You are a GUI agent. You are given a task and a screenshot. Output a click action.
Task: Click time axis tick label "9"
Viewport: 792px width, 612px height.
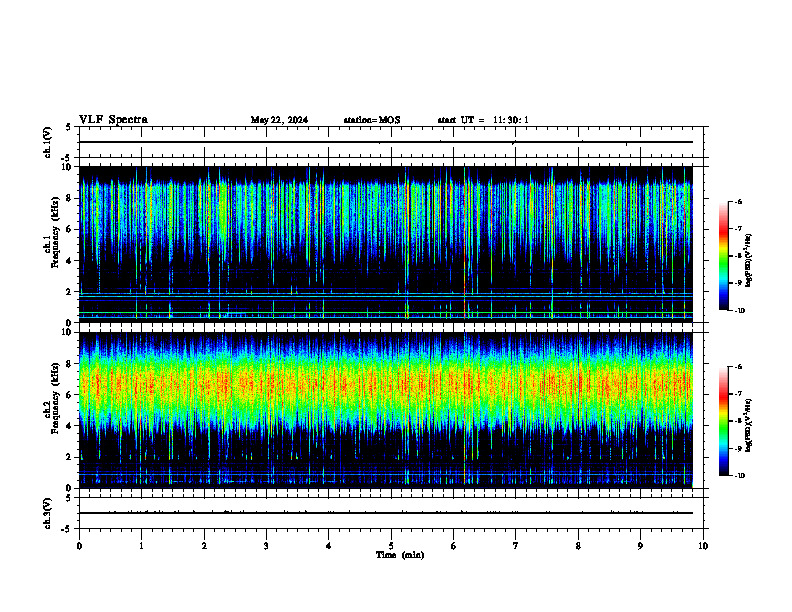[x=640, y=546]
